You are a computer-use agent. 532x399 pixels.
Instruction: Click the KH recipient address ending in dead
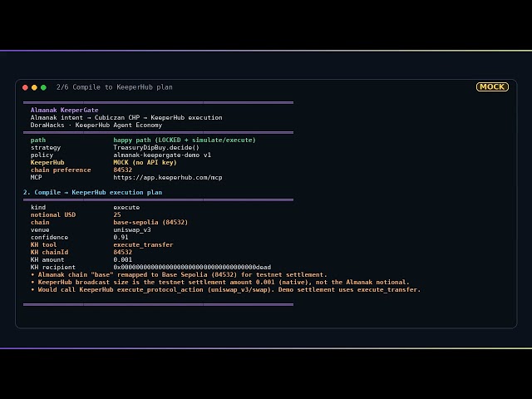(x=192, y=268)
